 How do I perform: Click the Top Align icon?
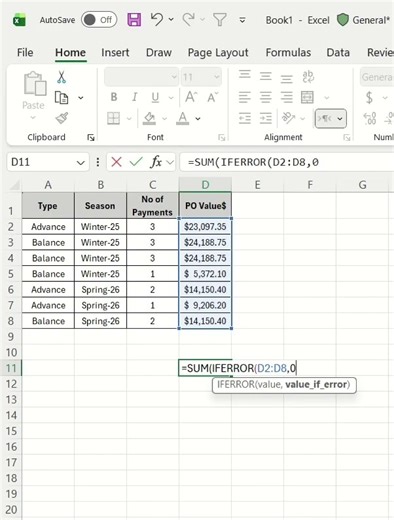(245, 75)
